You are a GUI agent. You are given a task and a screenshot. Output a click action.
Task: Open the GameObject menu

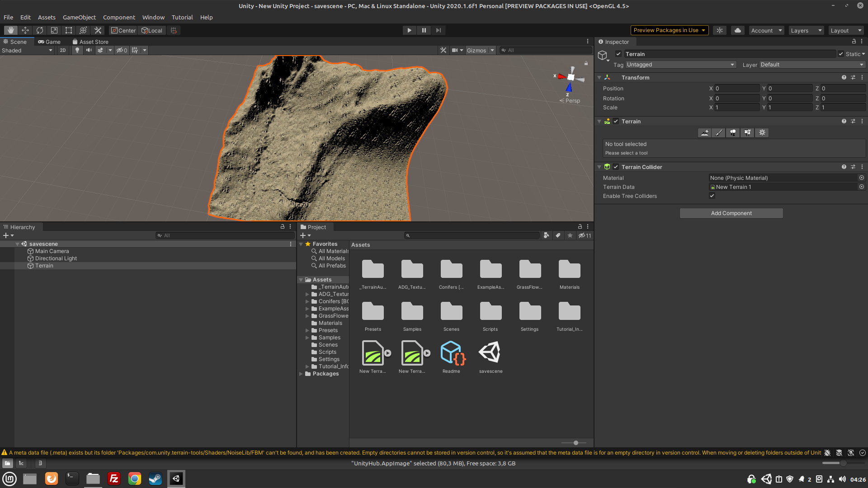(79, 17)
